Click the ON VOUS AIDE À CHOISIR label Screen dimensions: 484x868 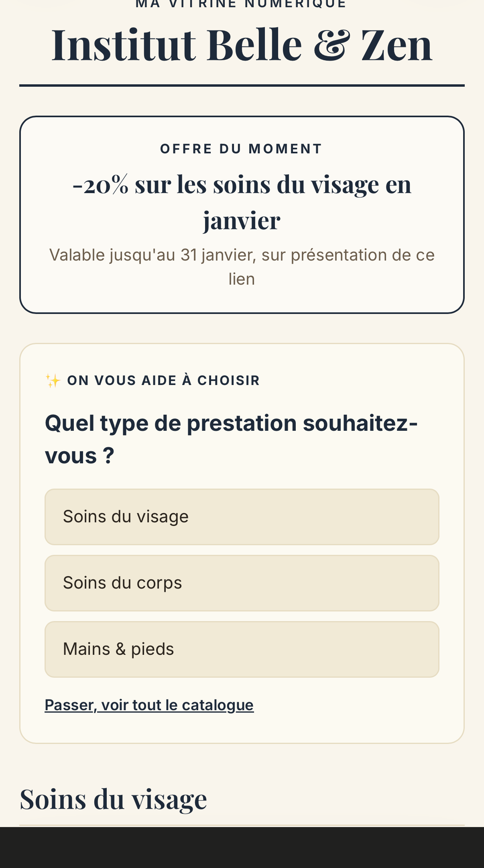point(163,380)
